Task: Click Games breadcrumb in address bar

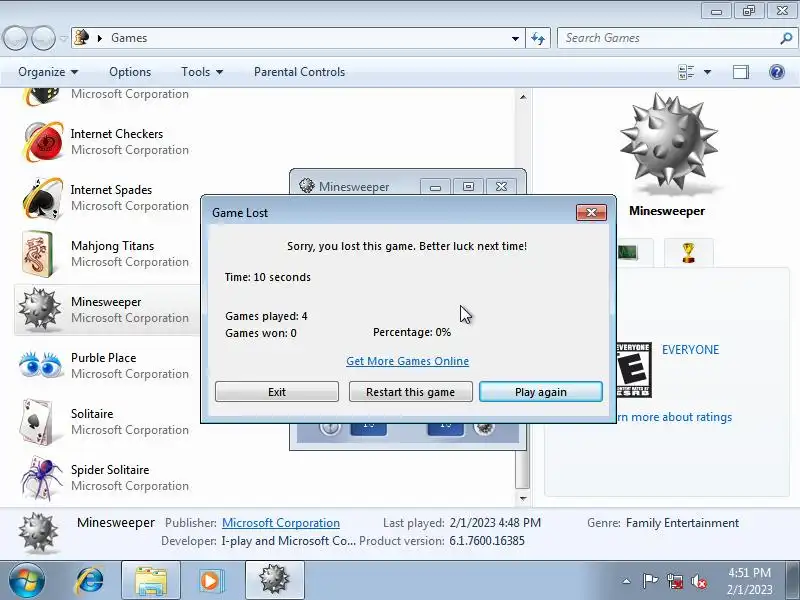Action: tap(129, 38)
